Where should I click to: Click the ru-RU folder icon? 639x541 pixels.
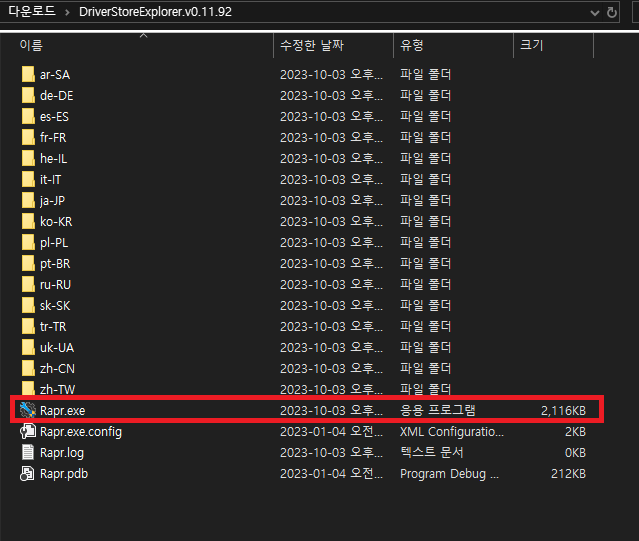[28, 284]
